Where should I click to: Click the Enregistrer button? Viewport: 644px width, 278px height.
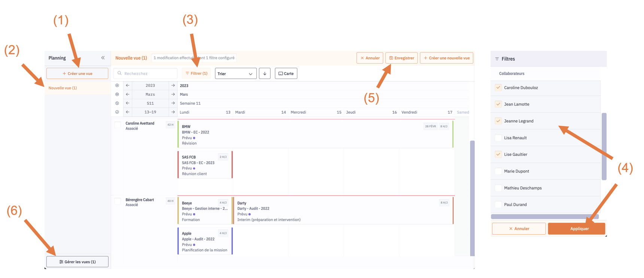coord(401,58)
